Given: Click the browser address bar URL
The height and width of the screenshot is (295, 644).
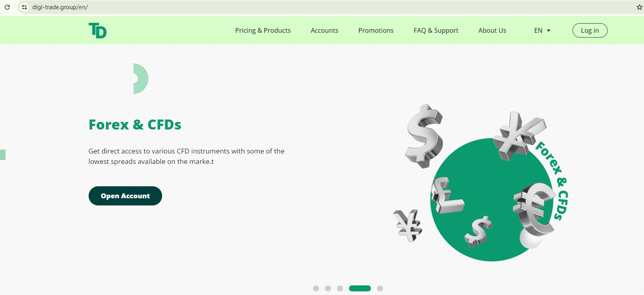Looking at the screenshot, I should coord(60,7).
